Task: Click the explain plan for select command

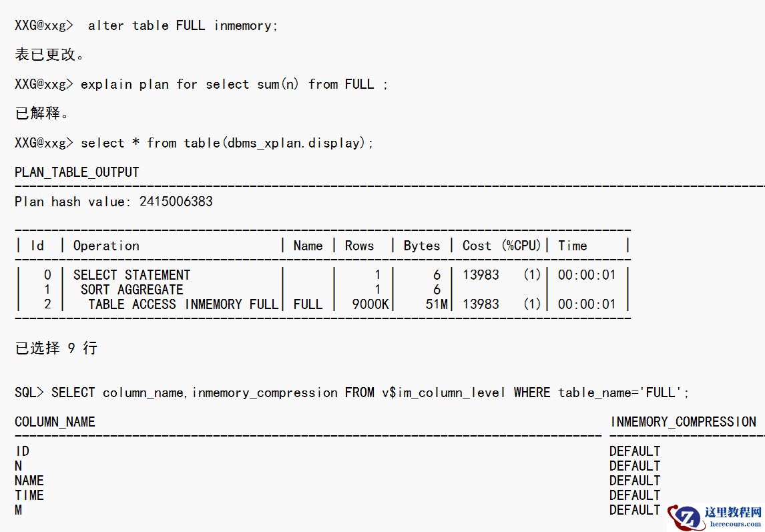Action: point(234,84)
